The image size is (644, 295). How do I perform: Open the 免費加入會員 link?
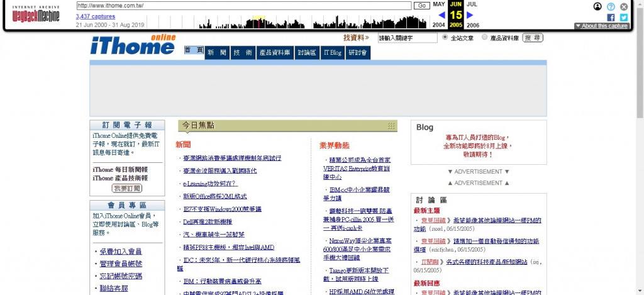click(x=121, y=252)
